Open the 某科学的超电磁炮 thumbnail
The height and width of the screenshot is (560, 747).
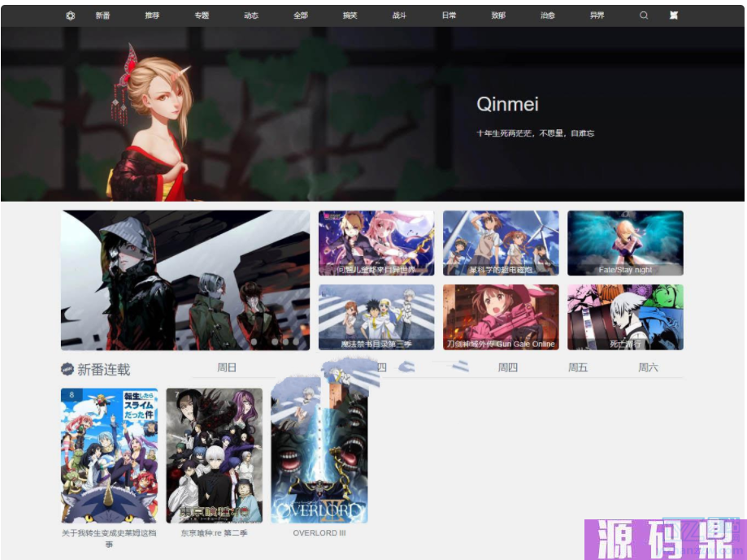pyautogui.click(x=501, y=243)
